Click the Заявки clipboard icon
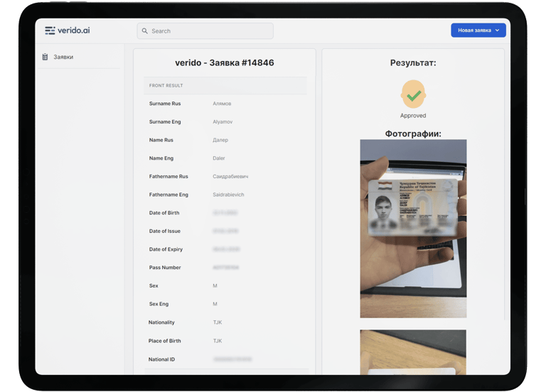The height and width of the screenshot is (392, 546). pos(45,57)
